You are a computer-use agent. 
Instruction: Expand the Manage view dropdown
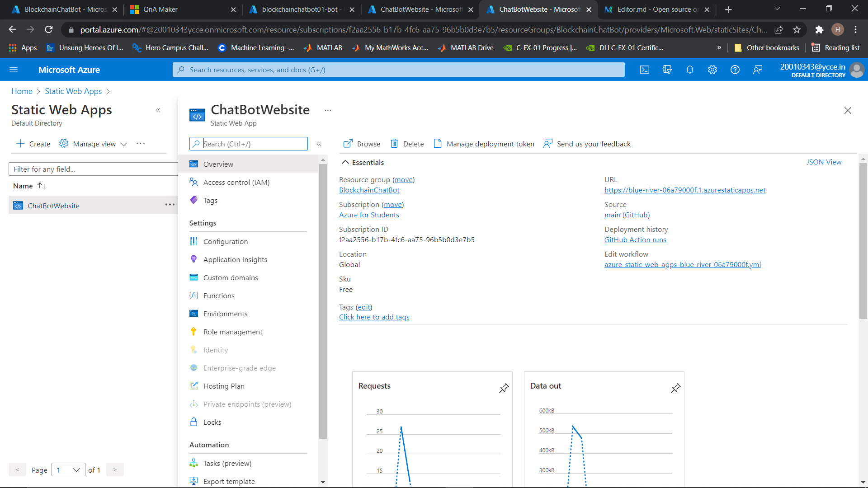pyautogui.click(x=123, y=144)
